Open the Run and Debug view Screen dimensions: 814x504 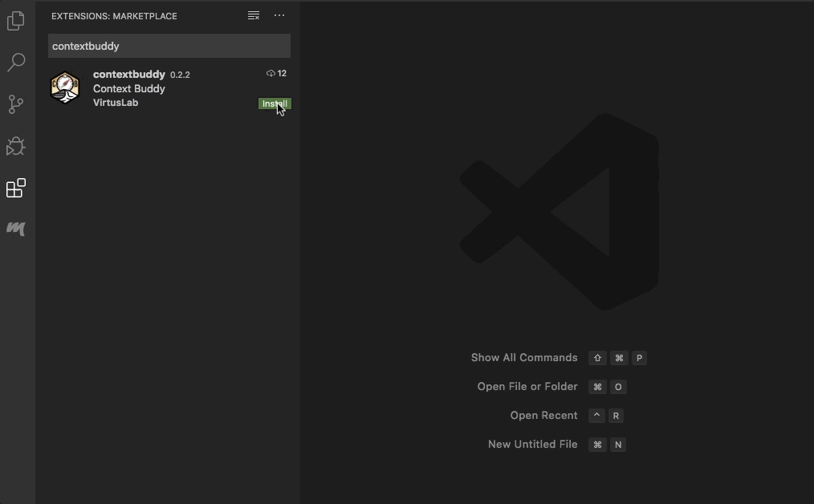[x=16, y=146]
